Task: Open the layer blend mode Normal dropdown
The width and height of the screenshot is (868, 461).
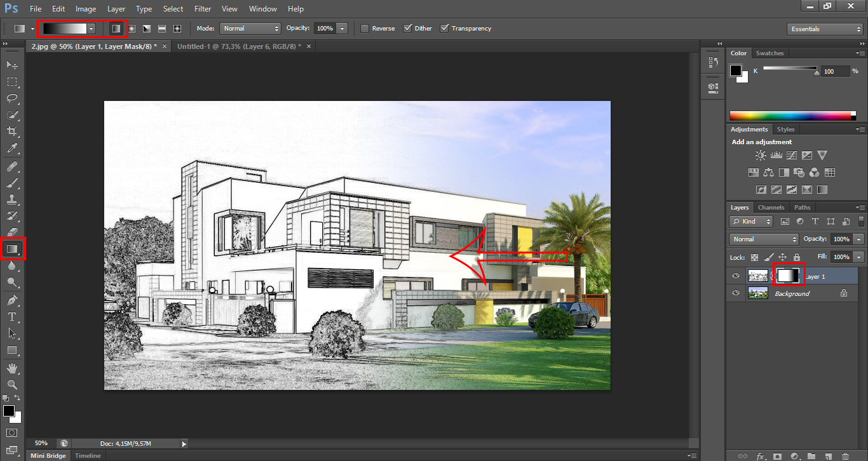Action: (764, 239)
